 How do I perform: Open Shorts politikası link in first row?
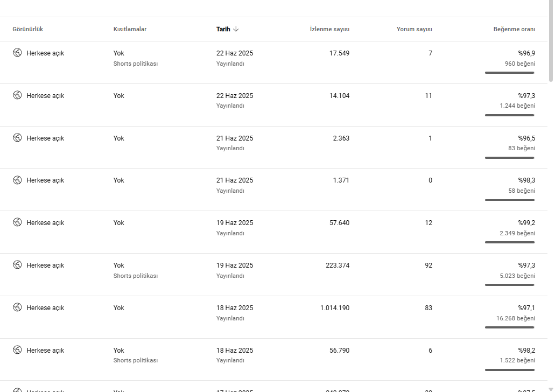[x=136, y=64]
